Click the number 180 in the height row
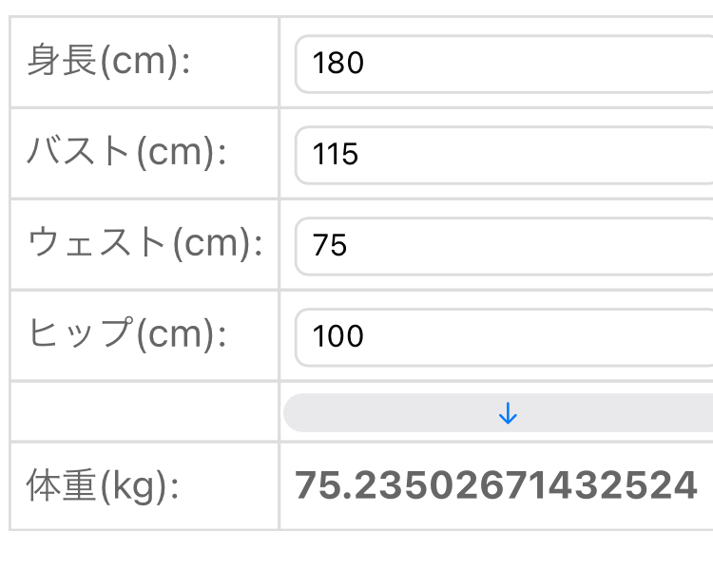Image resolution: width=713 pixels, height=588 pixels. pos(338,64)
